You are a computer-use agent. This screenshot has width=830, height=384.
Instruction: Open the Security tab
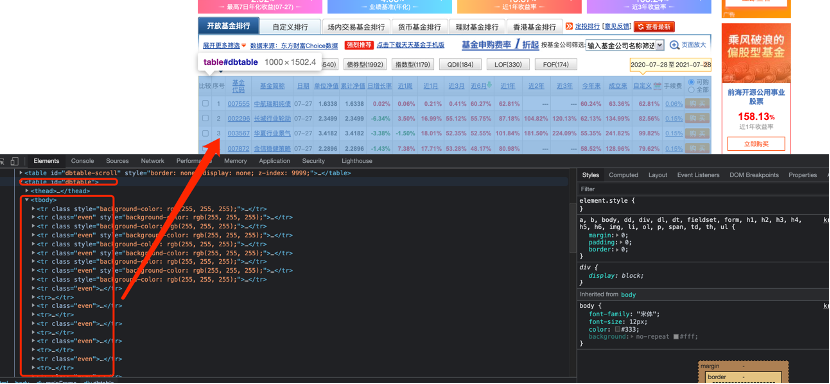click(x=313, y=161)
